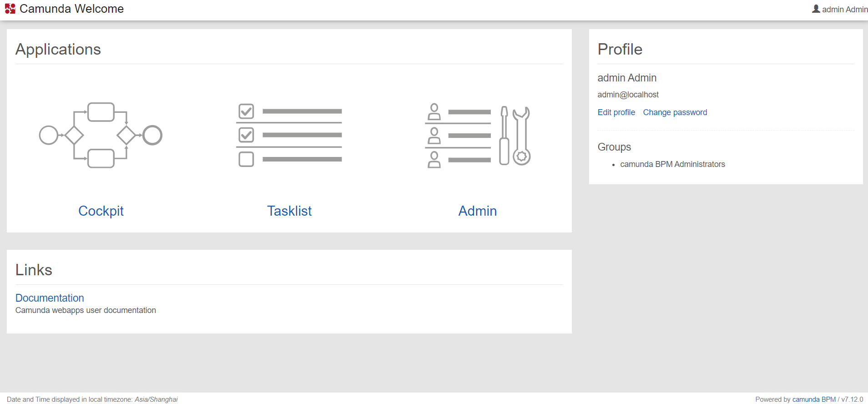The width and height of the screenshot is (868, 404).
Task: Click Edit profile link
Action: point(616,112)
